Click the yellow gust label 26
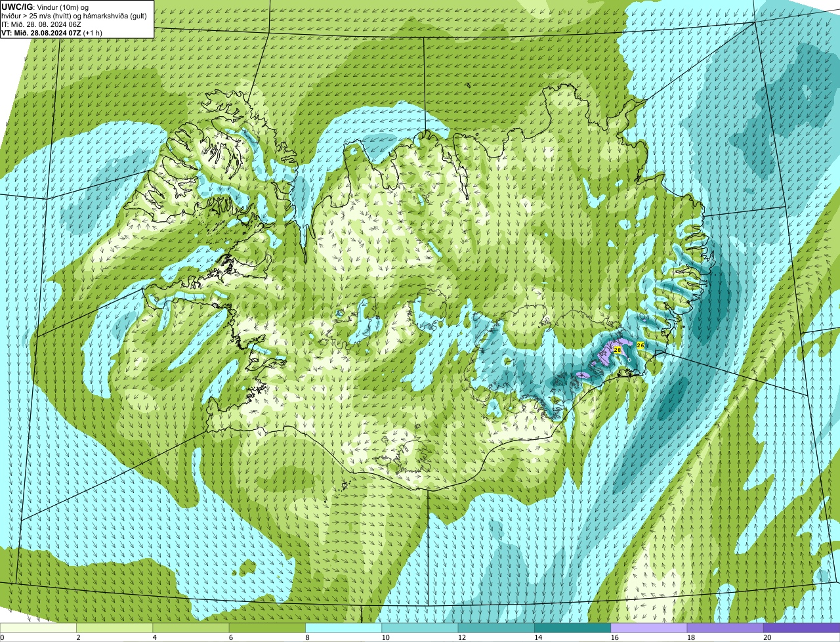 pos(640,345)
